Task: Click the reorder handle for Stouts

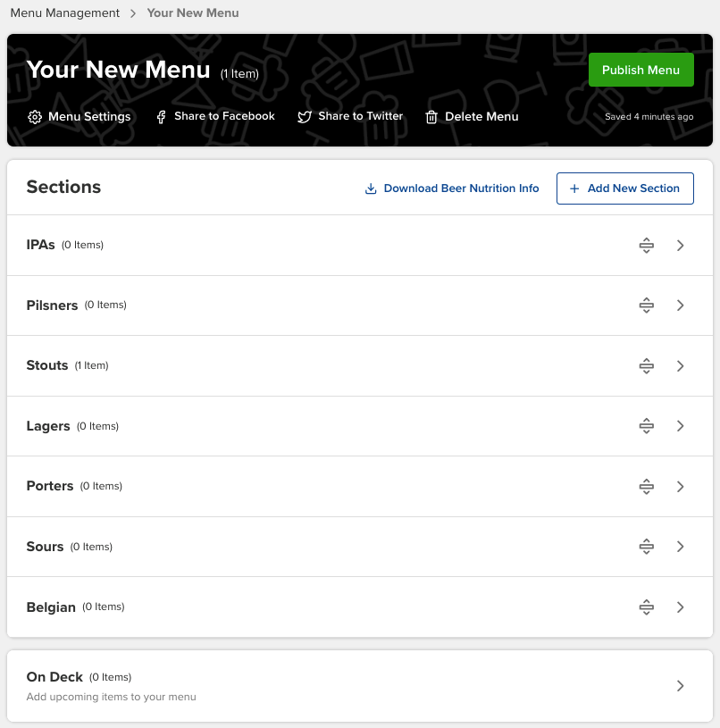Action: [646, 365]
